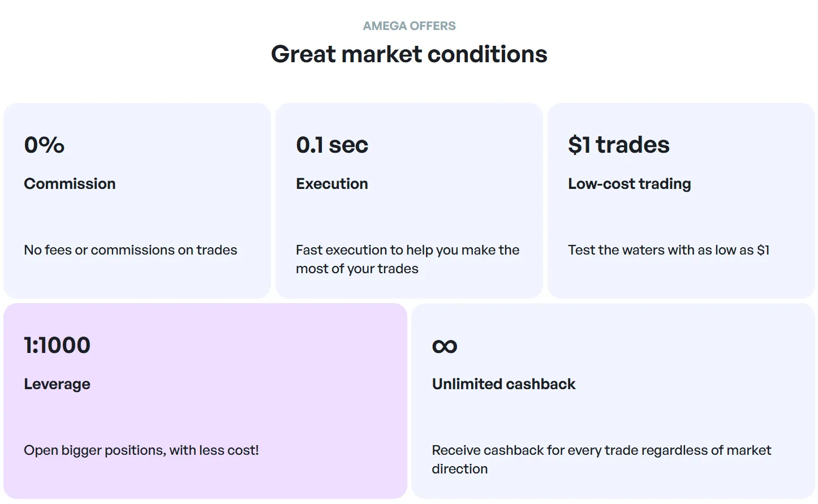The width and height of the screenshot is (818, 504).
Task: Click the 'Unlimited cashback' title
Action: coord(503,384)
